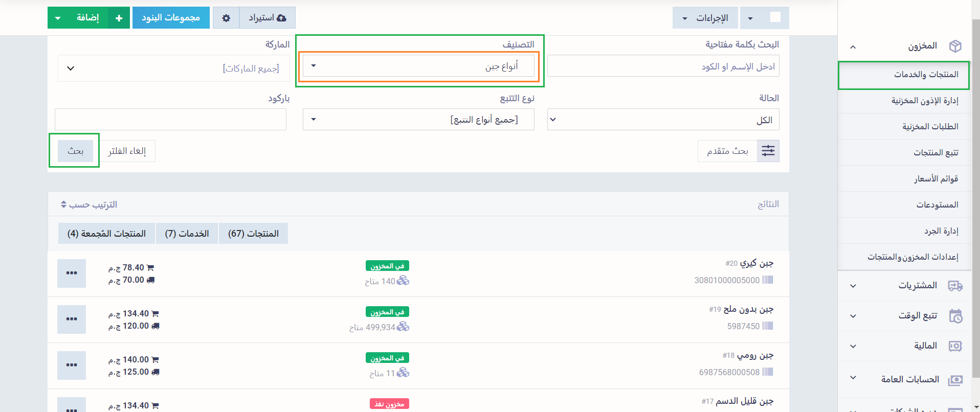The height and width of the screenshot is (412, 980).
Task: Click the المخزون box icon in sidebar
Action: coord(955,46)
